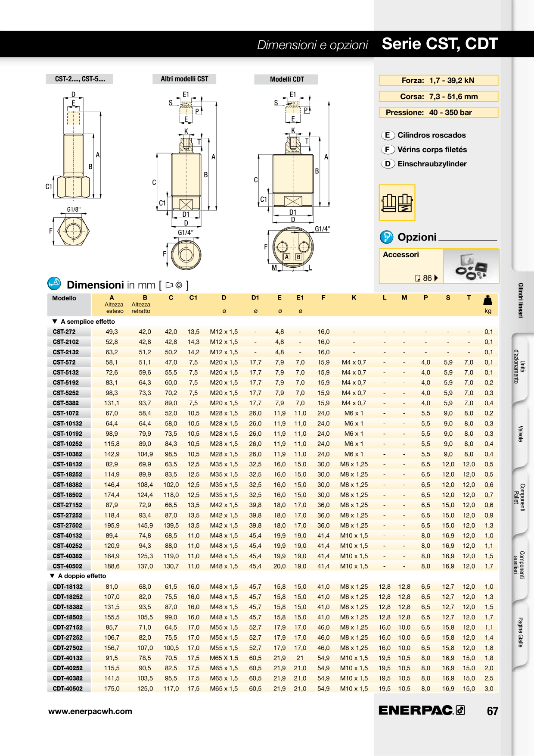Click the CST-572 model row
Image resolution: width=534 pixels, height=756 pixels.
(273, 362)
